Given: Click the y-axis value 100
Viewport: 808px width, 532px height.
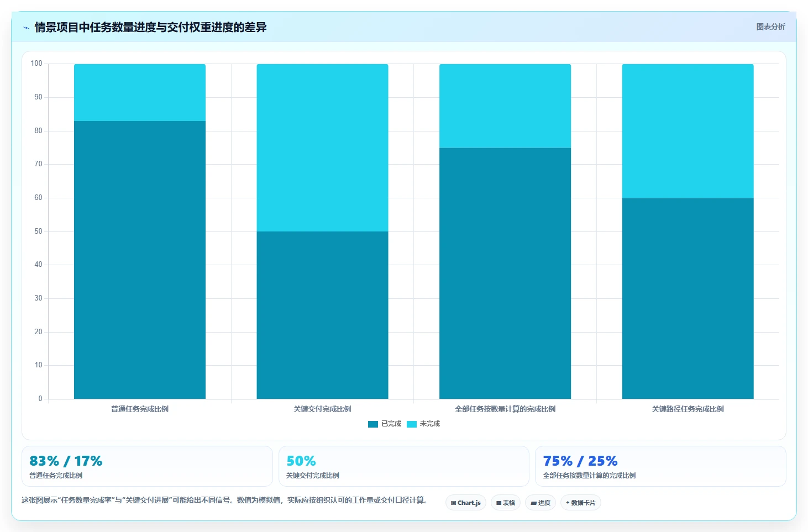Looking at the screenshot, I should pos(36,64).
